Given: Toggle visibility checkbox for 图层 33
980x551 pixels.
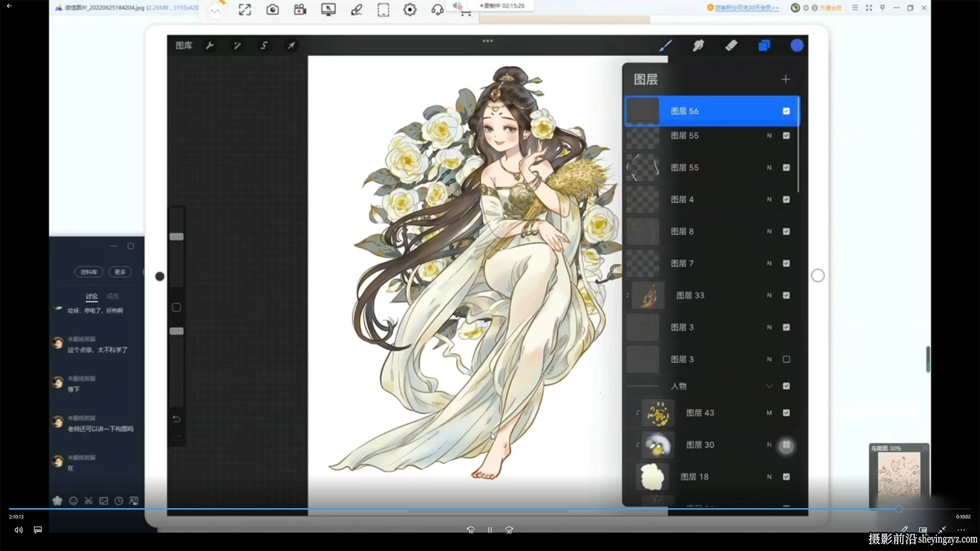Looking at the screenshot, I should [x=786, y=295].
